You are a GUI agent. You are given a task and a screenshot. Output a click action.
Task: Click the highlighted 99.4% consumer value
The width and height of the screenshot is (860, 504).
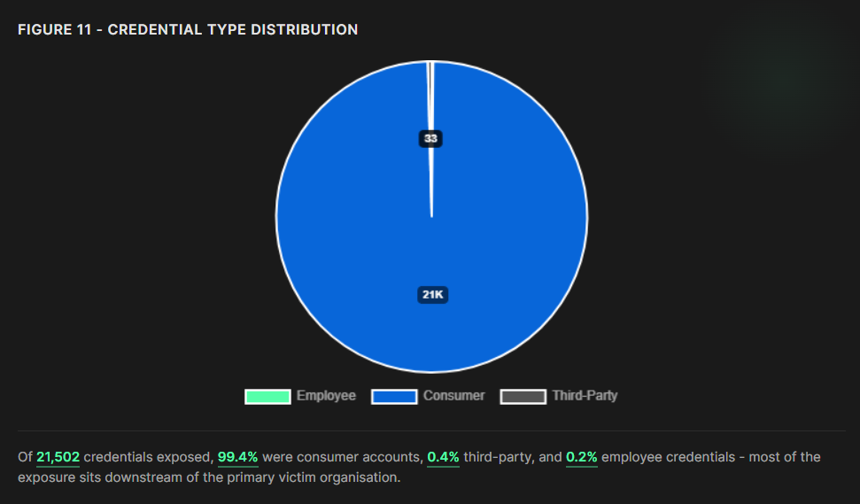(x=238, y=457)
